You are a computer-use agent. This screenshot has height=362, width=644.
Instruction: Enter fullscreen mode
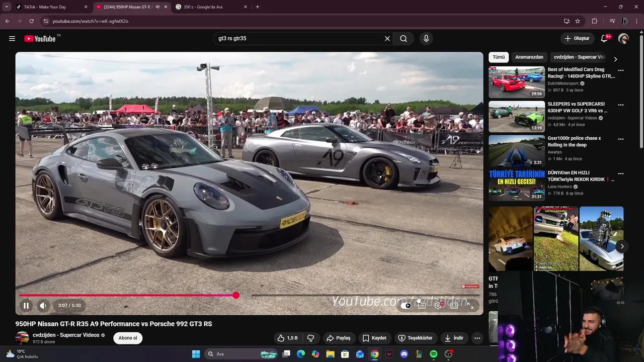tap(470, 305)
